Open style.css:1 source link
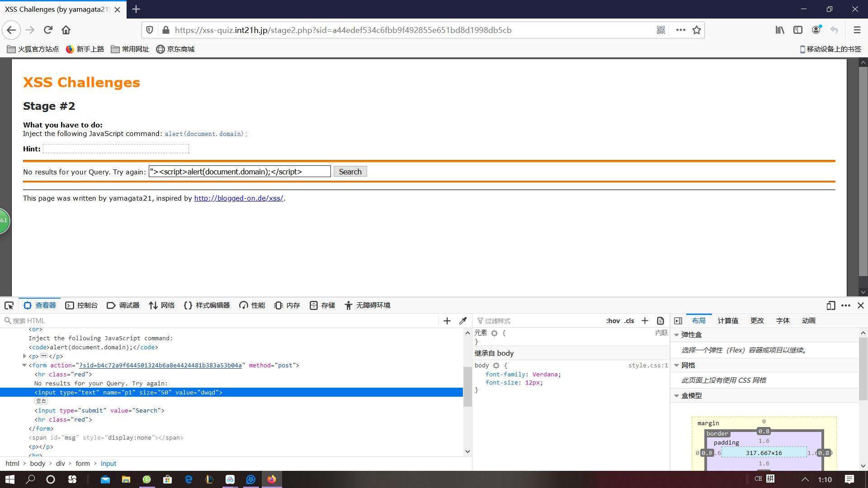Image resolution: width=868 pixels, height=488 pixels. coord(648,365)
